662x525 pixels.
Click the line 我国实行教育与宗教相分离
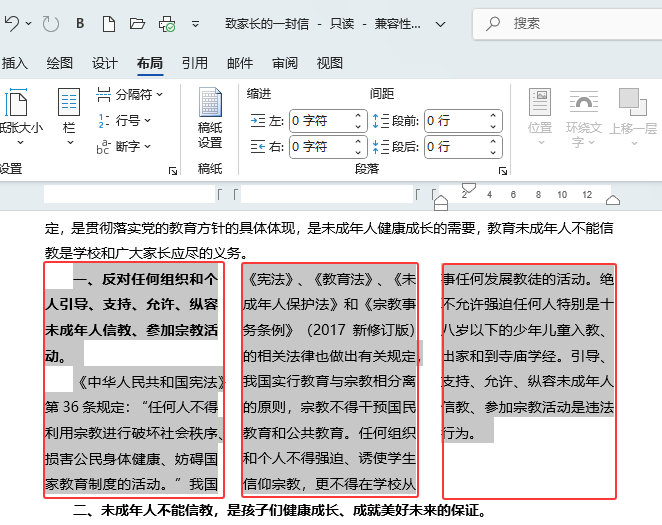click(x=329, y=382)
